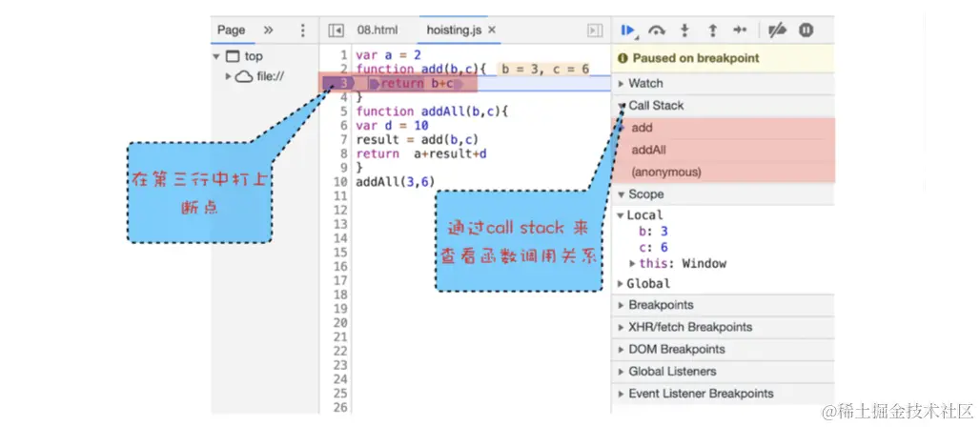
Task: Toggle pause on exceptions
Action: tap(806, 30)
